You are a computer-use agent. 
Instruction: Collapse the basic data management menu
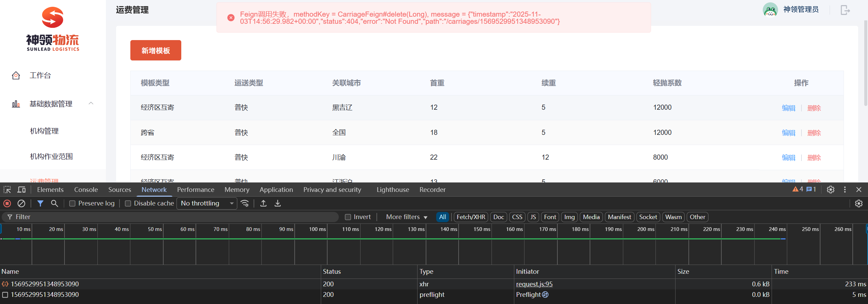click(x=91, y=103)
